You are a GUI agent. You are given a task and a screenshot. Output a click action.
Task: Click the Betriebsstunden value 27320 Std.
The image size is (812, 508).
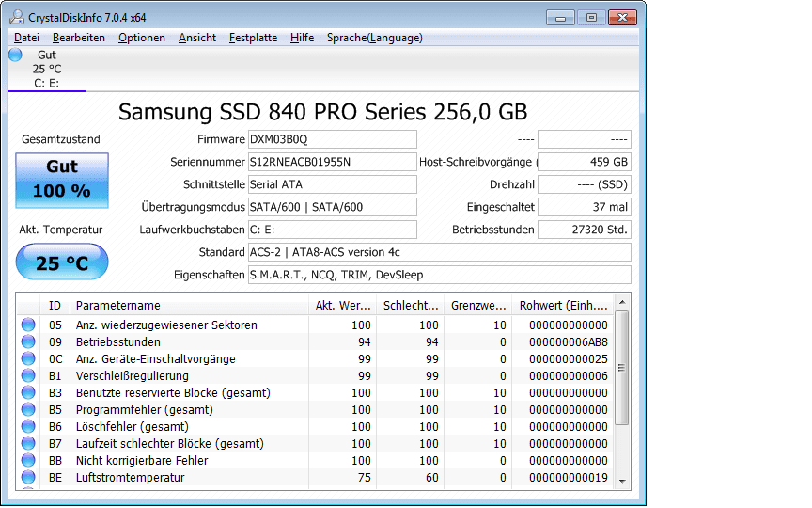pyautogui.click(x=585, y=230)
